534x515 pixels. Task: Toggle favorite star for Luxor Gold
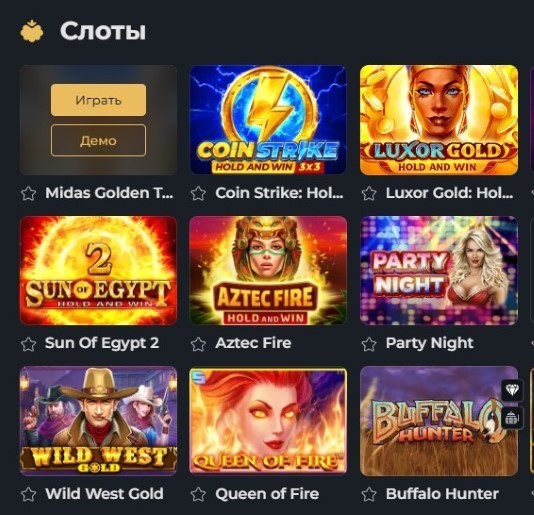369,193
